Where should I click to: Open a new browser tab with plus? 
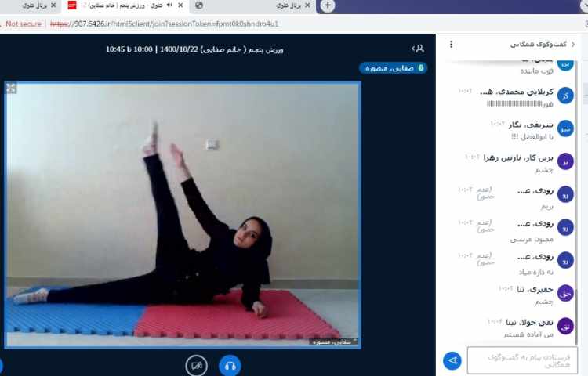tap(328, 5)
